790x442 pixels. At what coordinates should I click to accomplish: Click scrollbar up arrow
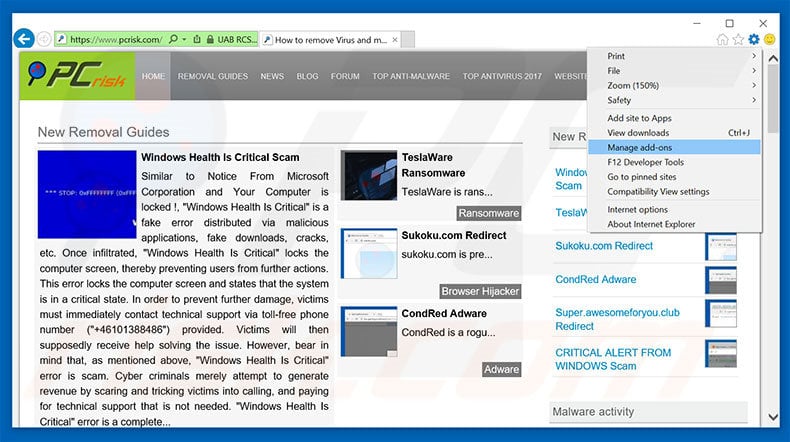pos(772,59)
